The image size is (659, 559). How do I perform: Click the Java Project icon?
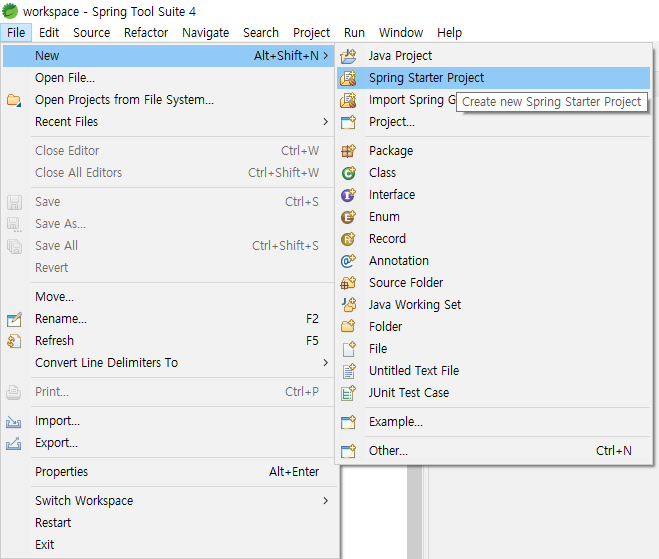(348, 56)
